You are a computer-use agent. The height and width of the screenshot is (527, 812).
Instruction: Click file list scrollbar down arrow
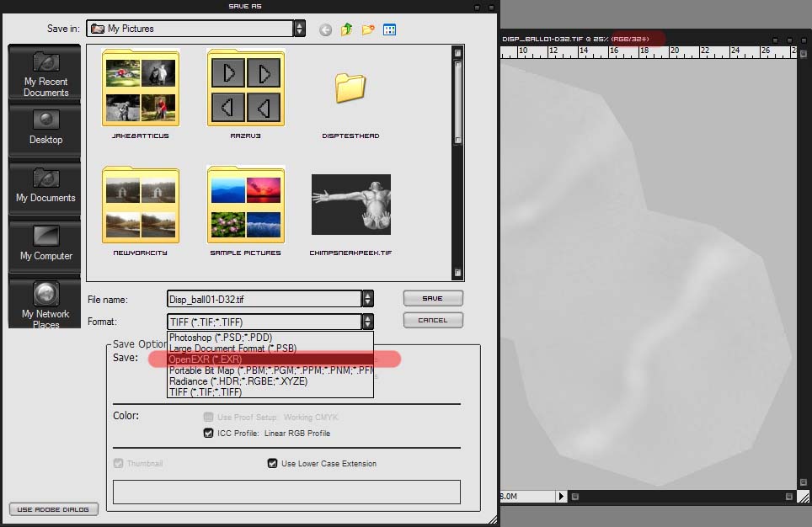point(457,272)
